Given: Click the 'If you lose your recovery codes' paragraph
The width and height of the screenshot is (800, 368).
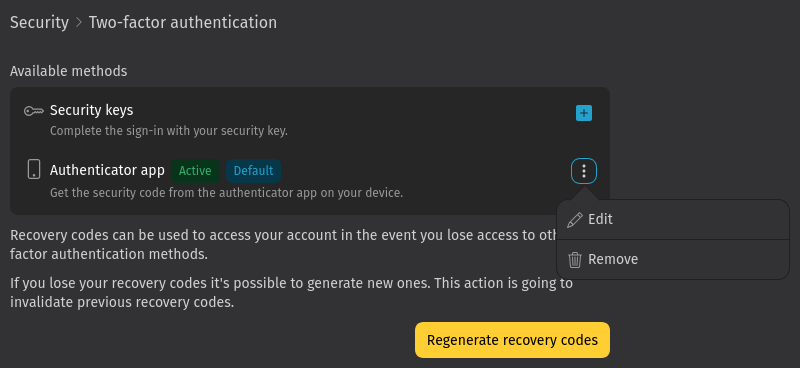Looking at the screenshot, I should [291, 292].
